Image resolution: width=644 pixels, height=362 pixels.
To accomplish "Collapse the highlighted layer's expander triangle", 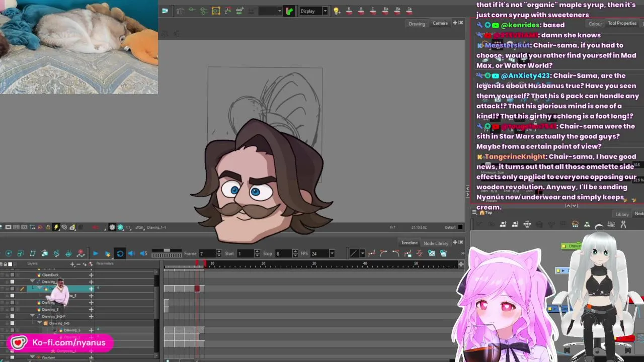I will 40,288.
